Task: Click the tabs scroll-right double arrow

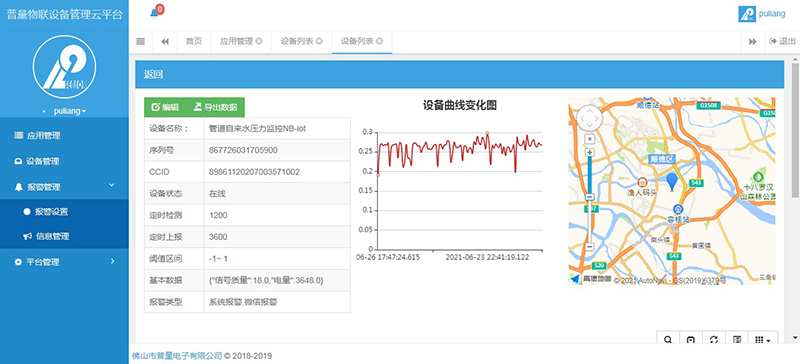Action: click(x=753, y=41)
